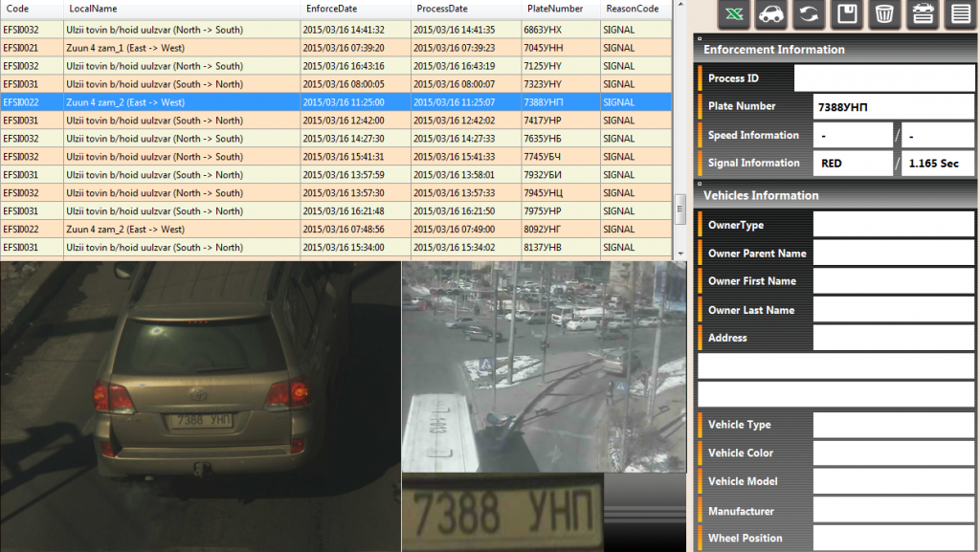The height and width of the screenshot is (552, 980).
Task: Collapse the Enforcement Information panel
Action: point(700,38)
